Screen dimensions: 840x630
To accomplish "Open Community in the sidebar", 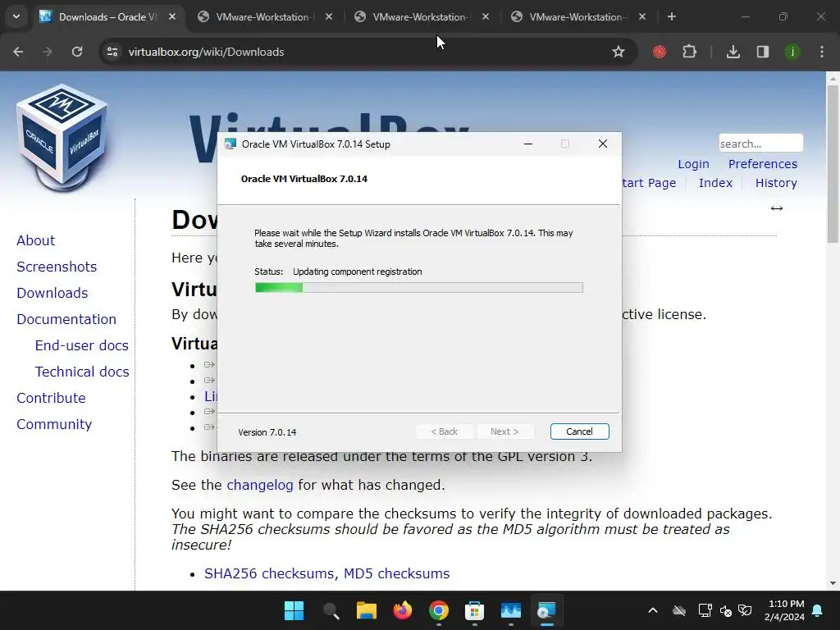I will 54,424.
